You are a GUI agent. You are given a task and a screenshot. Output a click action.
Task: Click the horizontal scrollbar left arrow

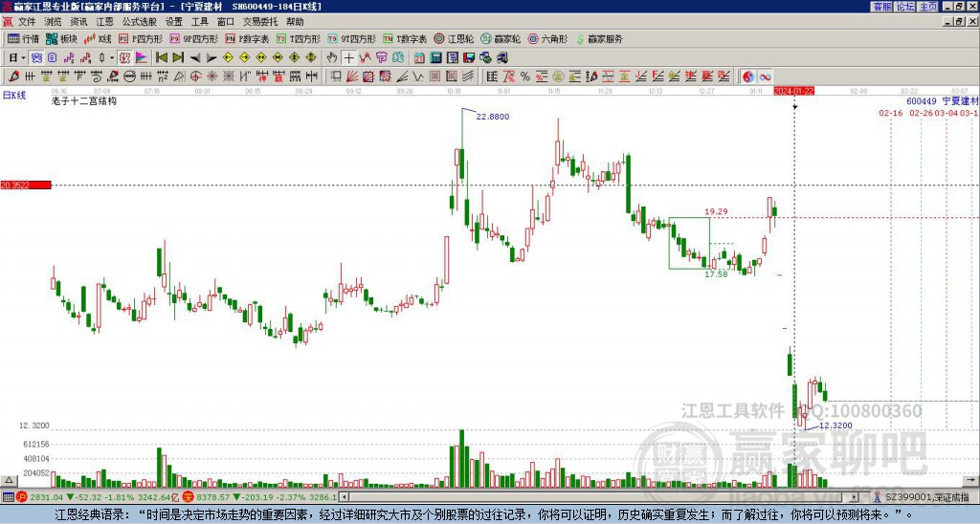click(x=344, y=498)
